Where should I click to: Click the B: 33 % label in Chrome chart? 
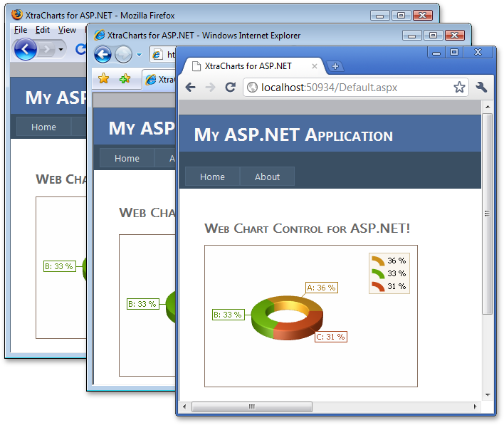[229, 315]
